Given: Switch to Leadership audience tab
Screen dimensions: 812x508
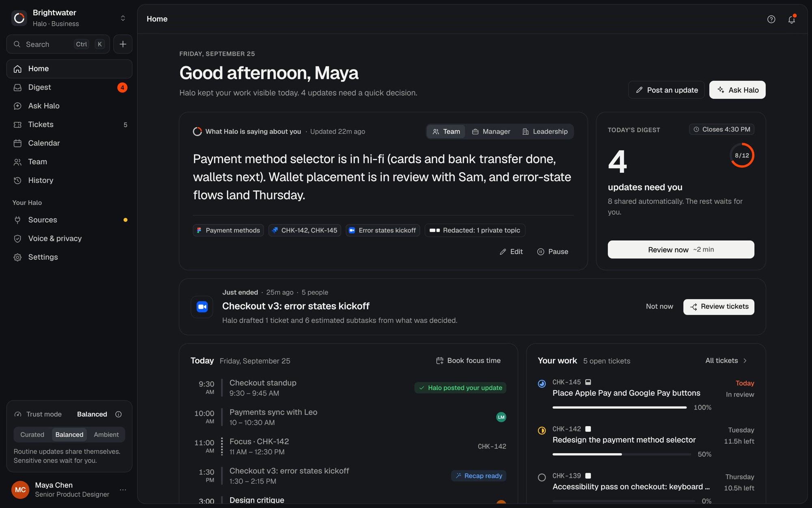Looking at the screenshot, I should point(545,132).
